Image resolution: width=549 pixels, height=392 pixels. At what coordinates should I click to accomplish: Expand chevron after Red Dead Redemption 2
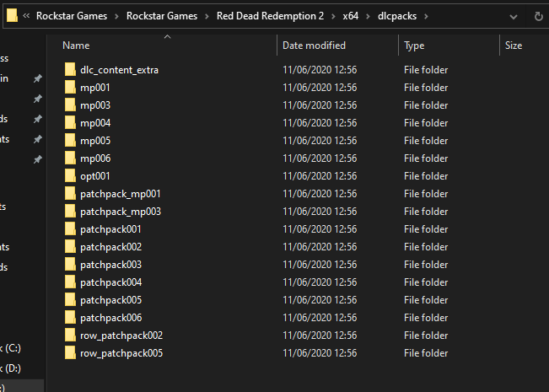click(333, 16)
